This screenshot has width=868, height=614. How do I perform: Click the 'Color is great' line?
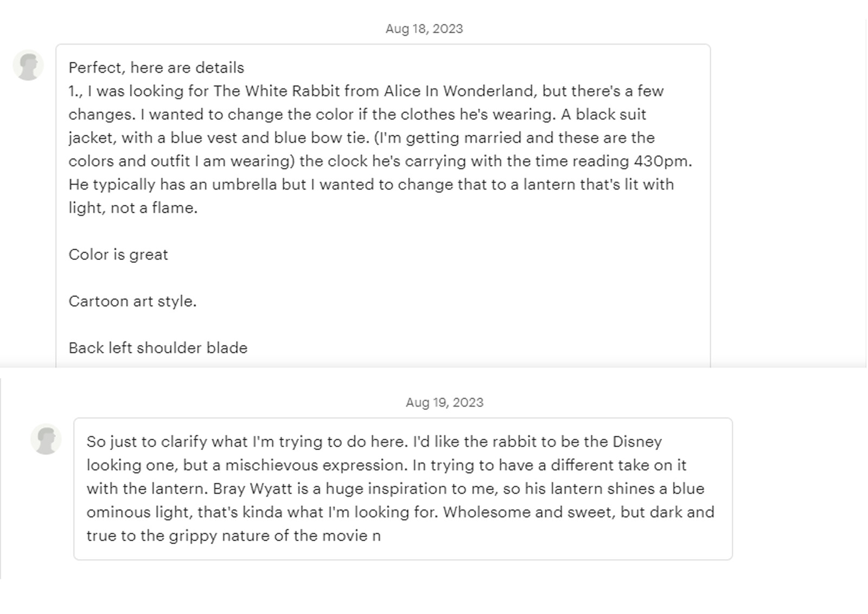[118, 255]
